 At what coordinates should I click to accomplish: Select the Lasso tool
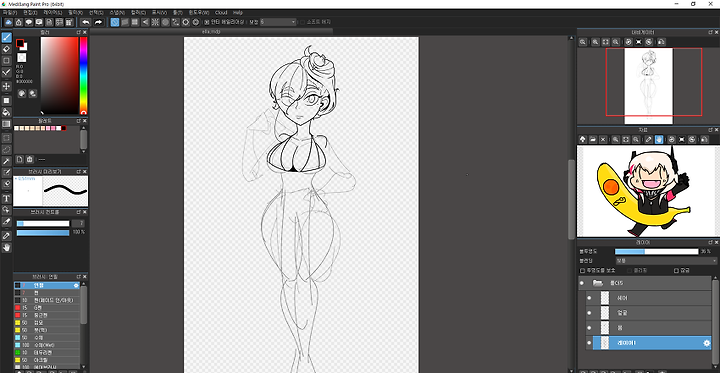tap(6, 149)
